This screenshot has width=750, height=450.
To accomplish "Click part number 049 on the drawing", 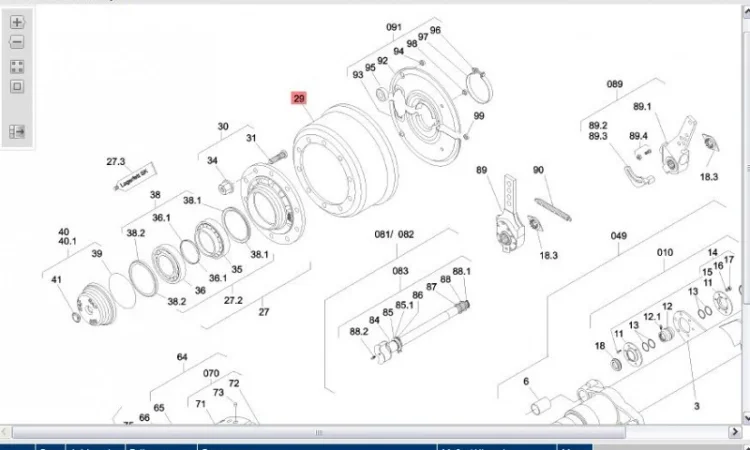I will (x=619, y=236).
